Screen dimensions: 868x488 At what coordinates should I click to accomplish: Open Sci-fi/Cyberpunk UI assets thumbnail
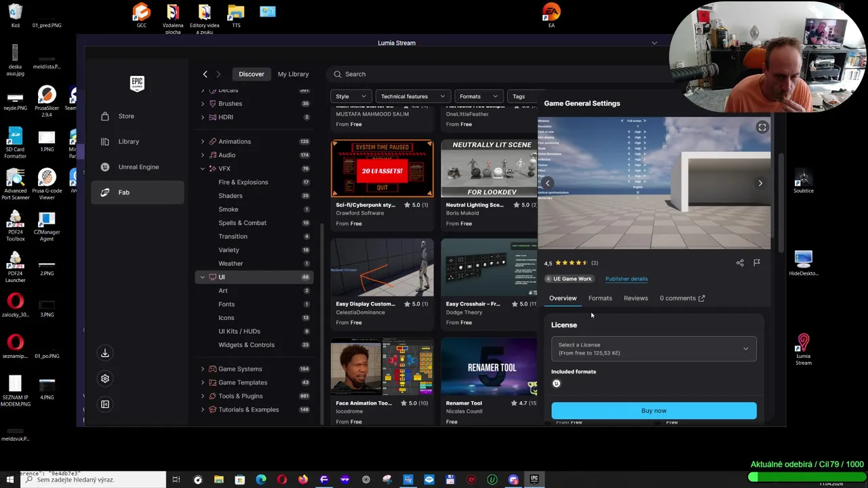[x=382, y=169]
